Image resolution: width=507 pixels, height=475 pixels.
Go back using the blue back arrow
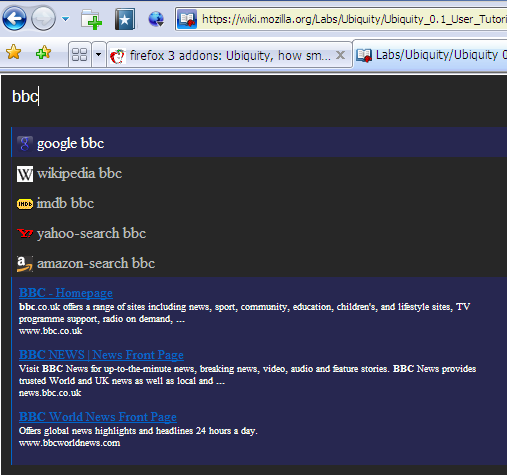coord(14,18)
